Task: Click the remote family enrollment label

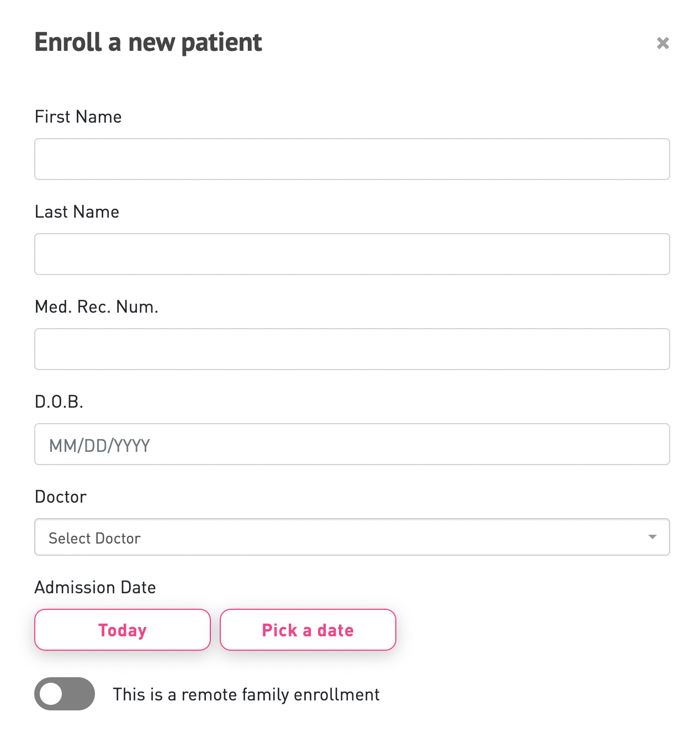Action: tap(247, 694)
